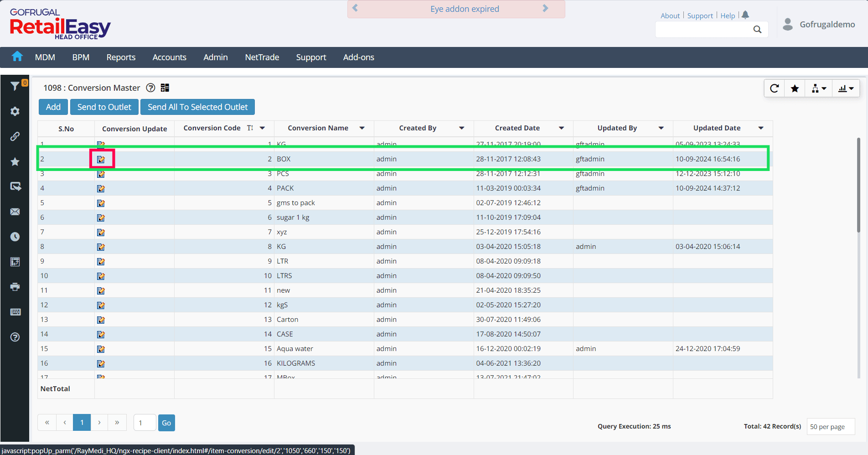Viewport: 868px width, 455px height.
Task: Click the Send to Outlet button
Action: click(104, 107)
